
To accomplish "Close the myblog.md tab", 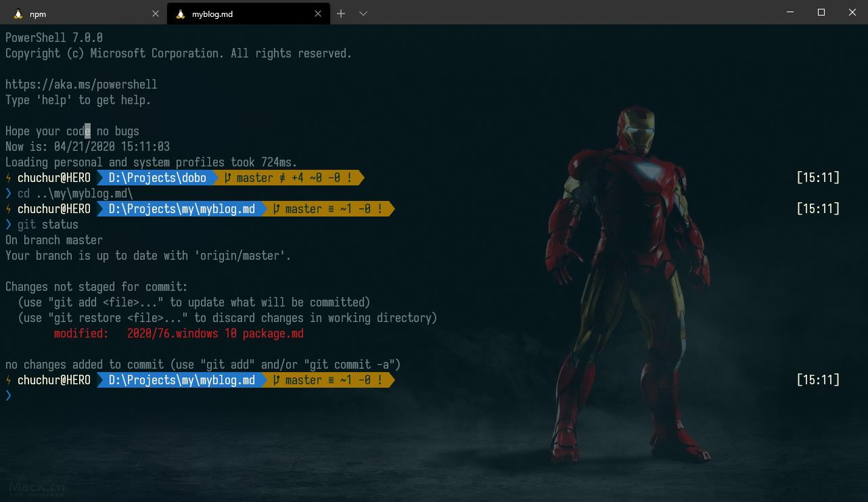I will tap(318, 14).
